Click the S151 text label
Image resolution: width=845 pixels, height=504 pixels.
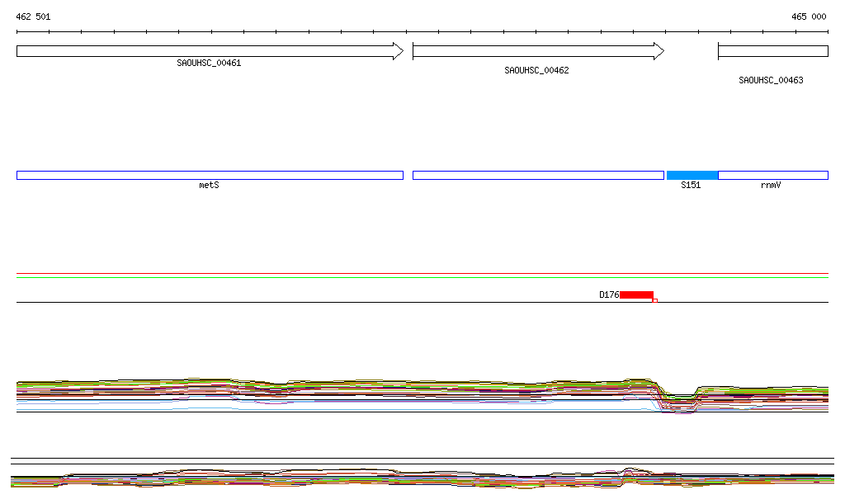pyautogui.click(x=691, y=186)
